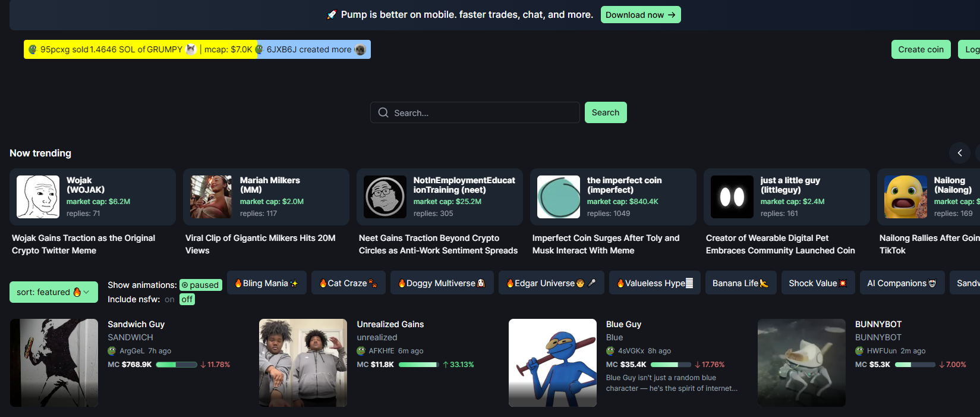Image resolution: width=980 pixels, height=417 pixels.
Task: Click the BUNNYBOT market cap progress bar
Action: [915, 365]
